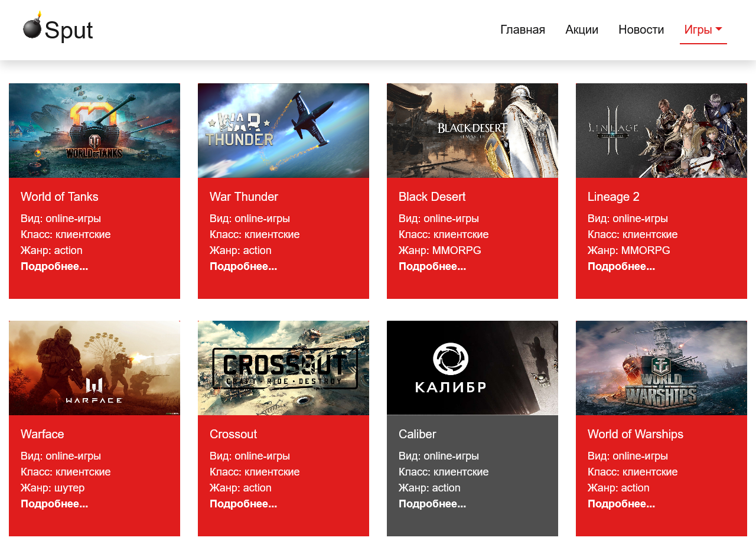Open the Акции menu item
Viewport: 756px width, 544px height.
582,30
